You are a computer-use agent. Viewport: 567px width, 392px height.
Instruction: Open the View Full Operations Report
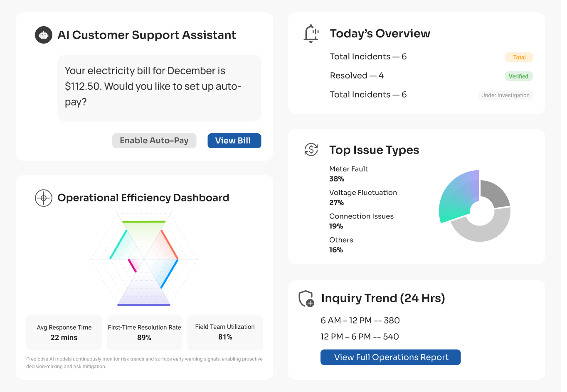[390, 358]
